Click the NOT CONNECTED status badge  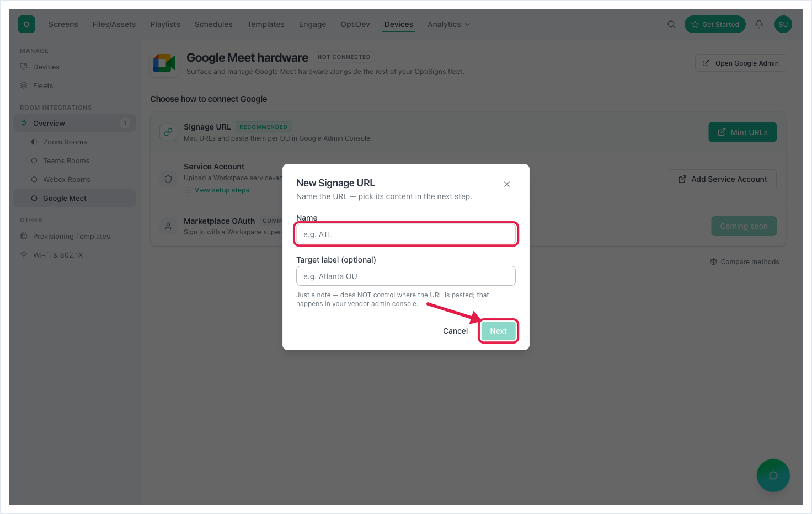point(344,57)
